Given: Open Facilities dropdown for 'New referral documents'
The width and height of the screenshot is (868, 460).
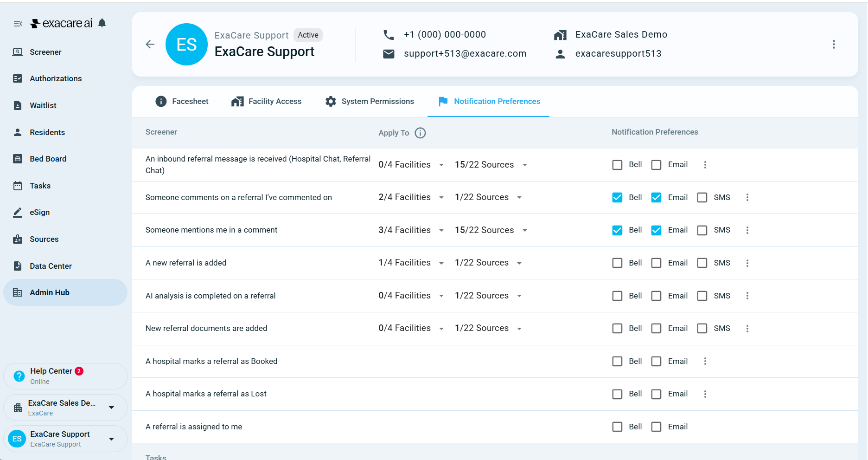Looking at the screenshot, I should pyautogui.click(x=412, y=329).
